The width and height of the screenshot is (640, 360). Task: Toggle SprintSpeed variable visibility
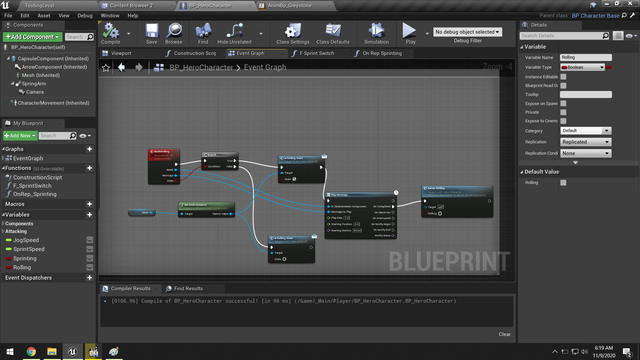pyautogui.click(x=90, y=249)
